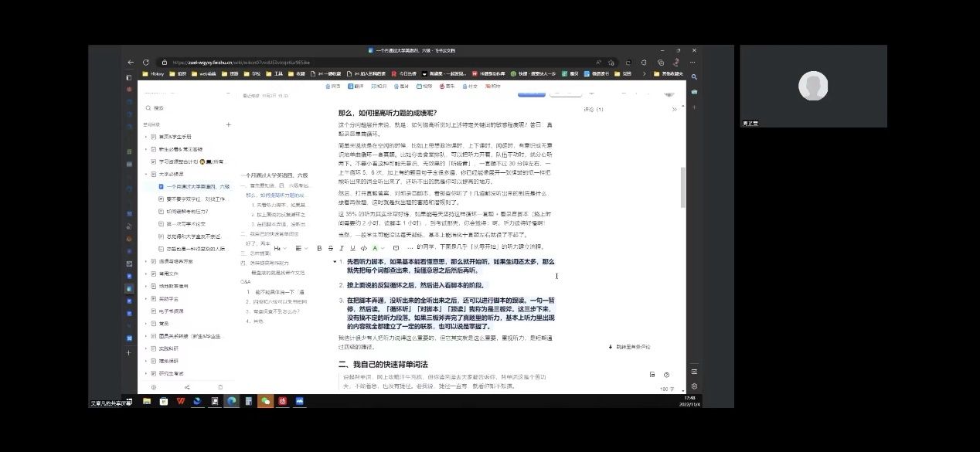
Task: Collapse the first numbered list item
Action: [336, 263]
